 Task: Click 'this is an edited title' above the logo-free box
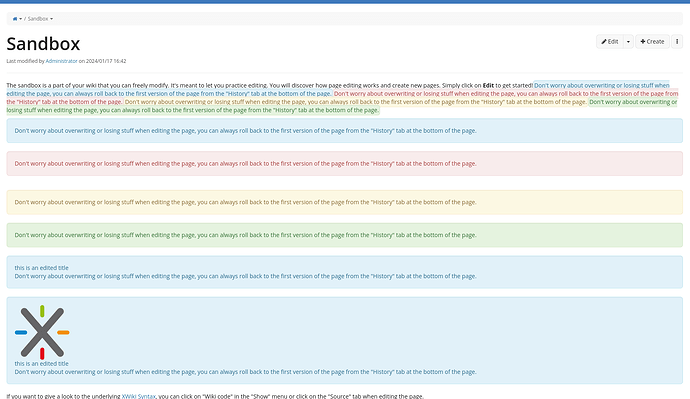pos(41,267)
